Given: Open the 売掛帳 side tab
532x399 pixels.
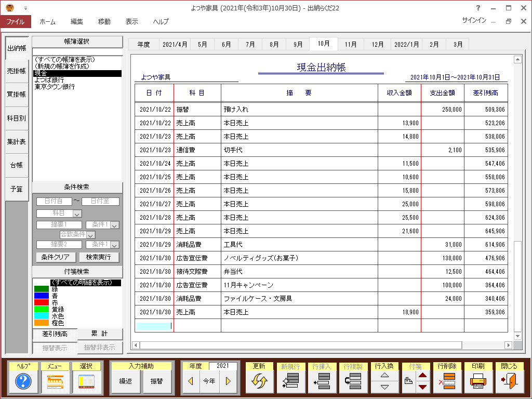Looking at the screenshot, I should pos(17,71).
